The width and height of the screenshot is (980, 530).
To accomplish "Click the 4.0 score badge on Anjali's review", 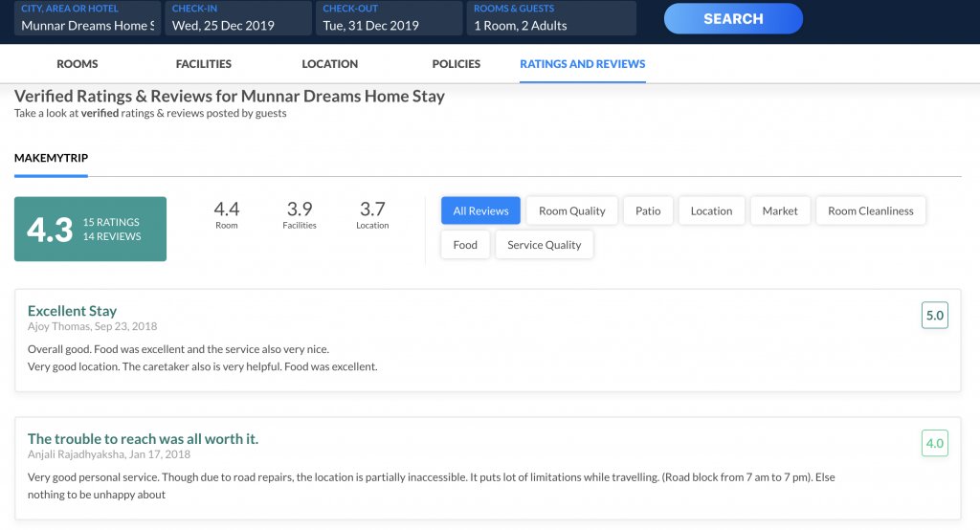I will tap(934, 443).
